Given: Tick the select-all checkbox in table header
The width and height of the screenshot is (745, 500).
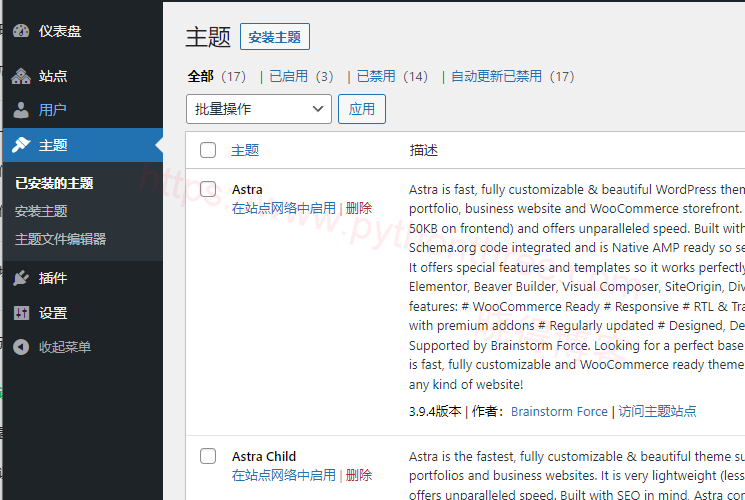Looking at the screenshot, I should point(208,150).
